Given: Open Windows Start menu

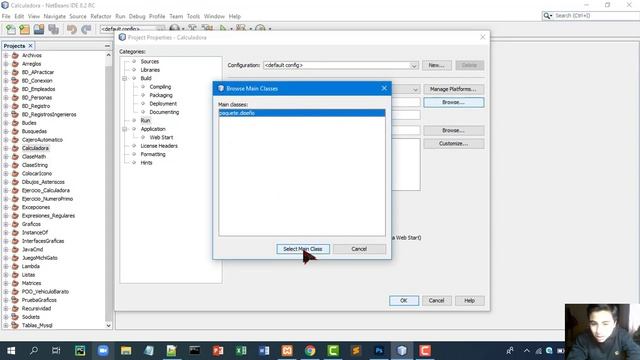Looking at the screenshot, I should [11, 351].
